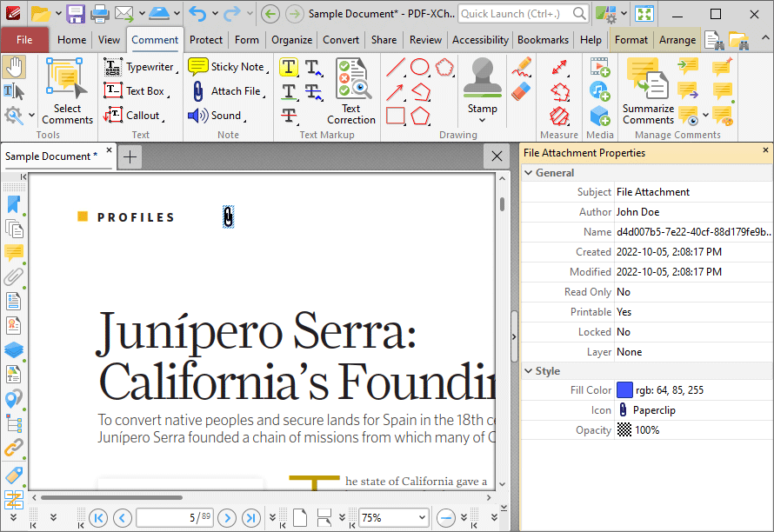Collapse the ribbon with the chevron
This screenshot has width=774, height=532.
pyautogui.click(x=765, y=37)
